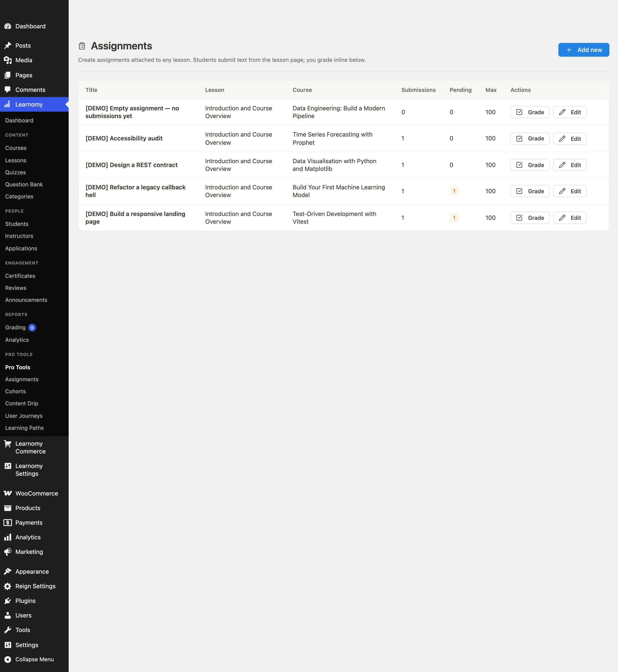Open the Announcements page
This screenshot has height=672, width=618.
[x=26, y=300]
